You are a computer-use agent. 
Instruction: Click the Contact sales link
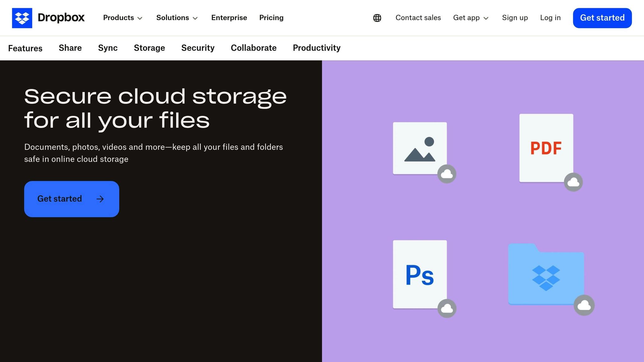[418, 18]
